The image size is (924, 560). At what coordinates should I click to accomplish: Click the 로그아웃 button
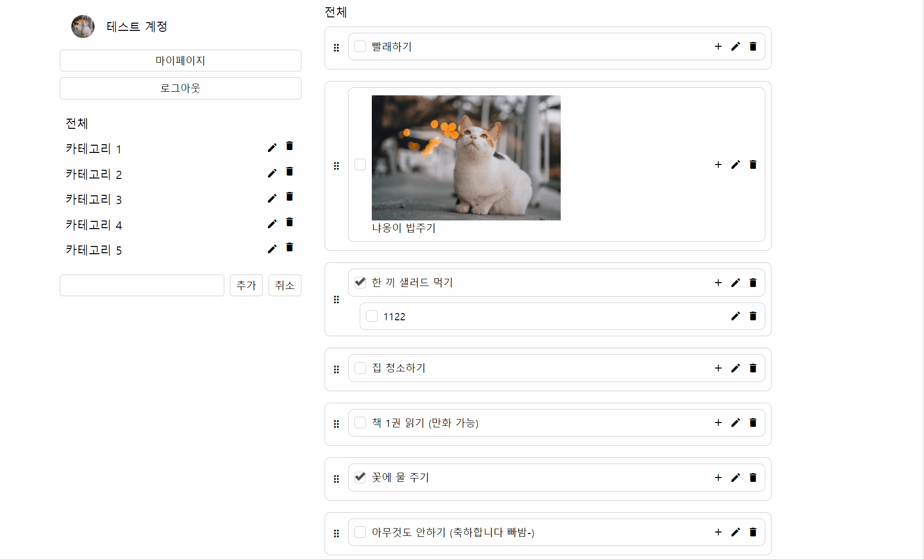[x=180, y=88]
